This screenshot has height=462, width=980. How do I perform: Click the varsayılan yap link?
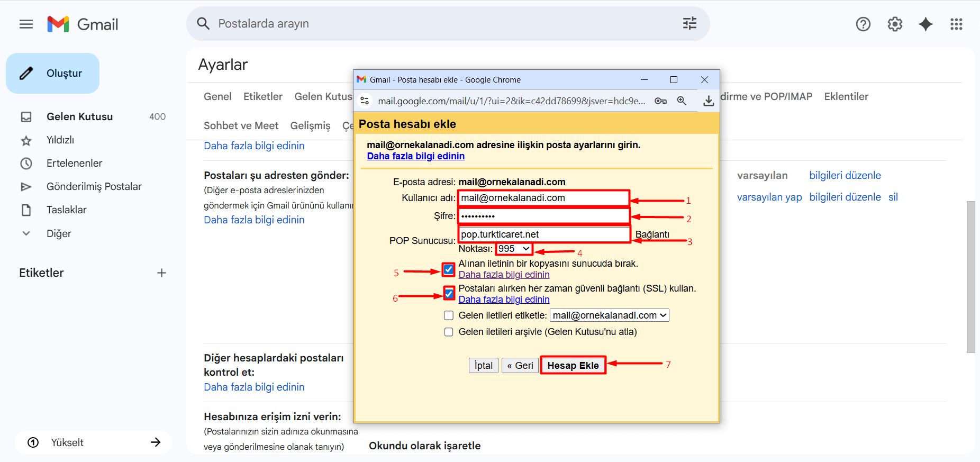pos(769,197)
